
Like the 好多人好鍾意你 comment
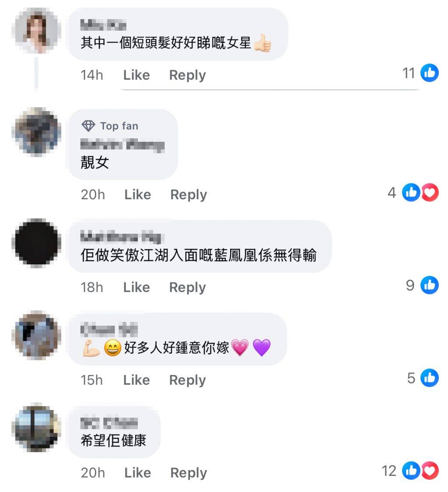tap(136, 380)
